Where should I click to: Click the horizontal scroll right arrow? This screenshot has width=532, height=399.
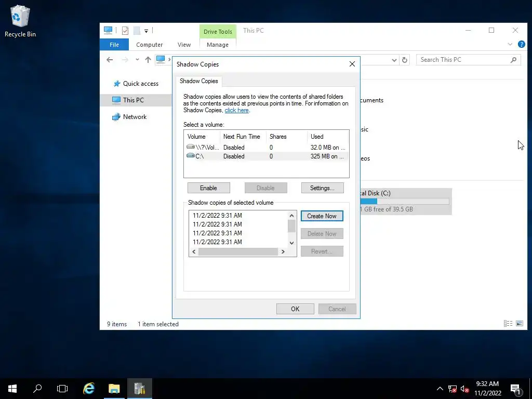[x=283, y=252]
